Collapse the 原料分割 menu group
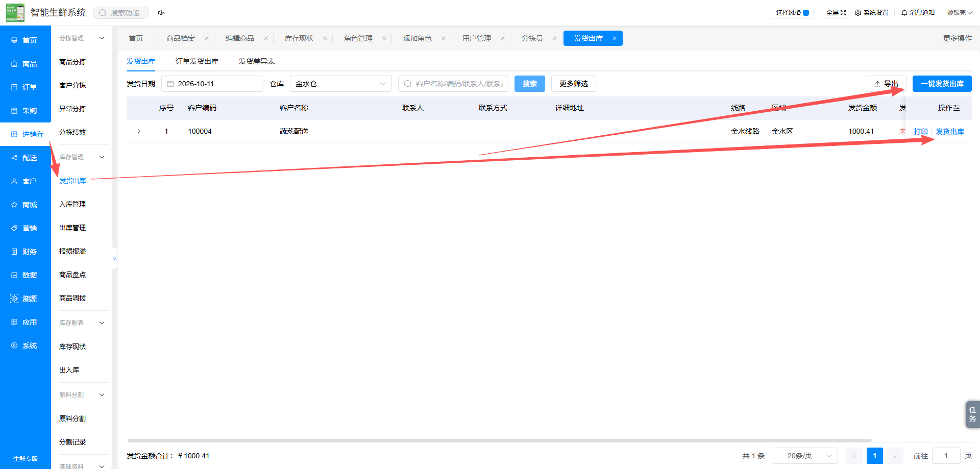 tap(102, 395)
